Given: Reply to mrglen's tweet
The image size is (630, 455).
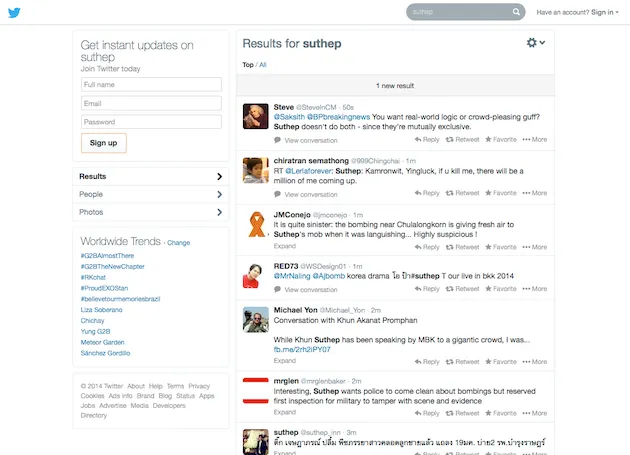Looking at the screenshot, I should (427, 413).
